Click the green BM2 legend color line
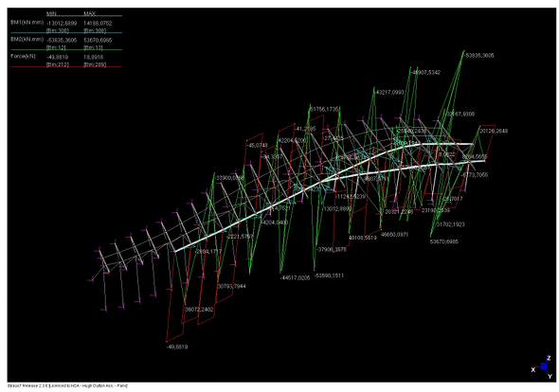This screenshot has height=392, width=559. pos(66,49)
